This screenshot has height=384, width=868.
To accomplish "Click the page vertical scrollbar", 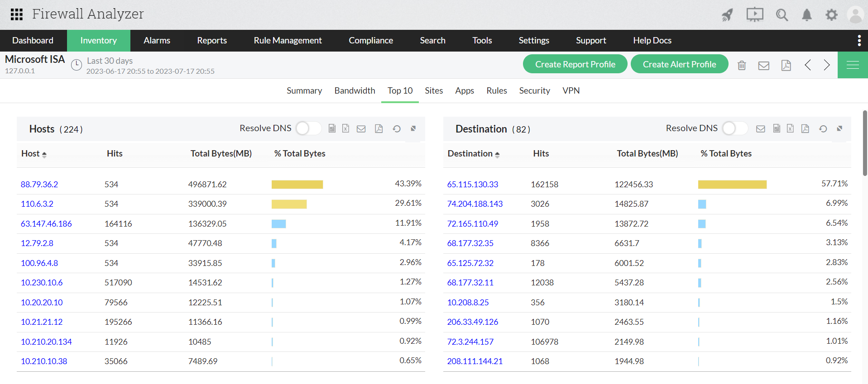I will point(865,143).
